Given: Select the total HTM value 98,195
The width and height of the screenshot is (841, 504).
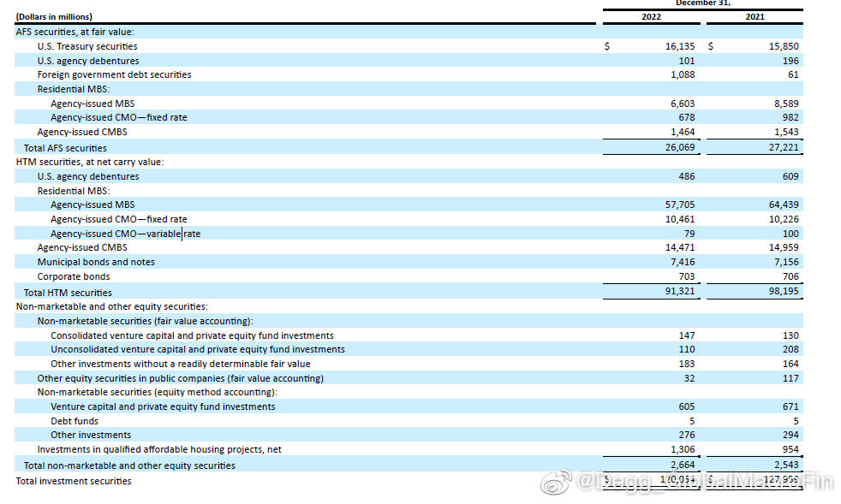Looking at the screenshot, I should tap(784, 291).
